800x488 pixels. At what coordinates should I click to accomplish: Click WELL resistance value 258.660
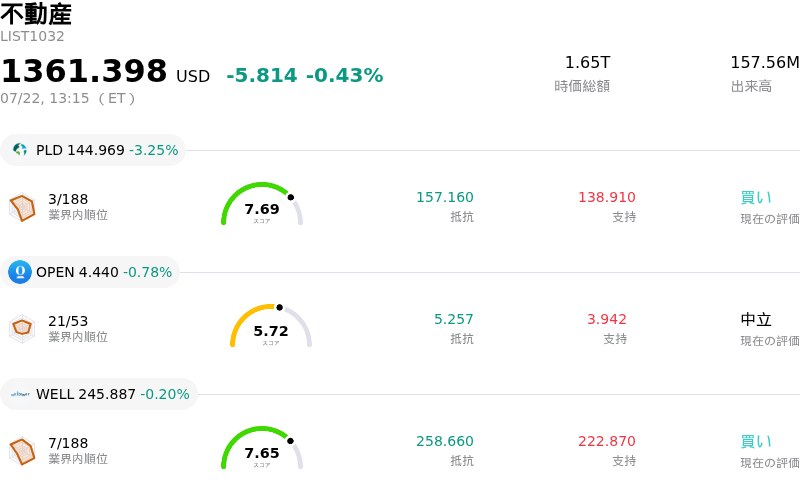pyautogui.click(x=445, y=441)
